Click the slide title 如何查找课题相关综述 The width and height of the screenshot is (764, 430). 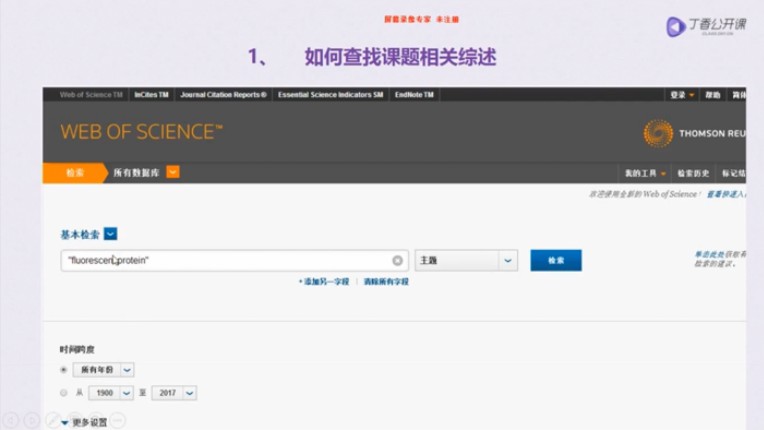click(x=401, y=57)
